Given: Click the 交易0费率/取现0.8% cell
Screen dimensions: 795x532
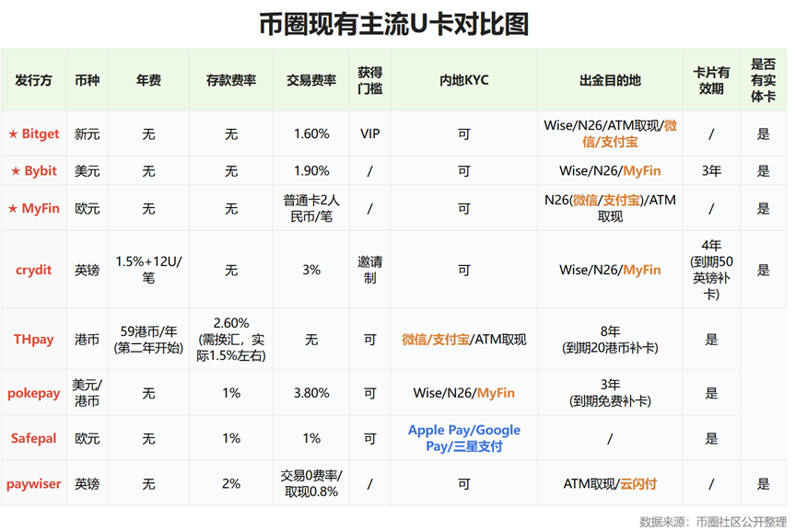Looking at the screenshot, I should (311, 484).
